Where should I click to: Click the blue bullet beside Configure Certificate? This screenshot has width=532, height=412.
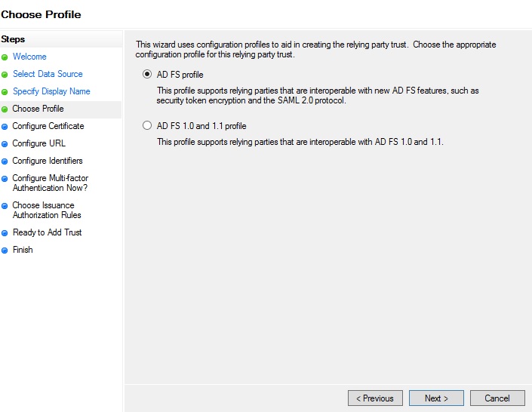[x=5, y=127]
